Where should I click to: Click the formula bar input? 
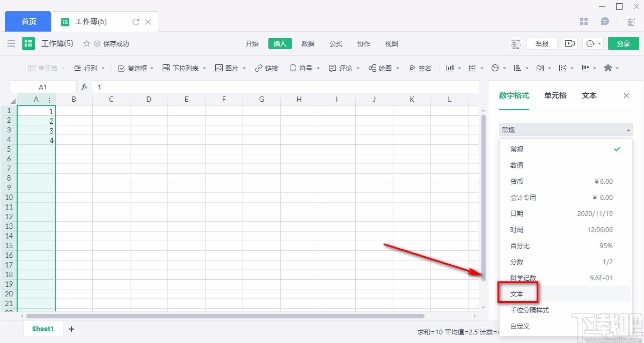click(x=285, y=87)
